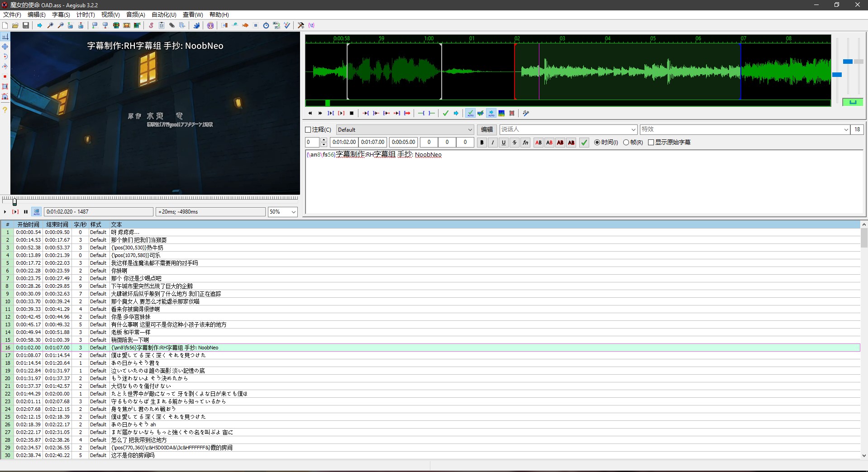This screenshot has width=868, height=472.
Task: Apply bold with the B button
Action: [482, 142]
